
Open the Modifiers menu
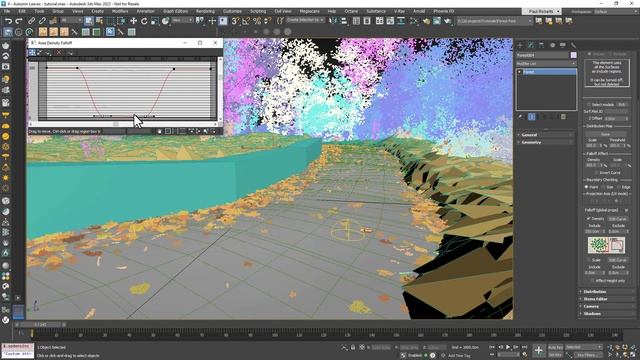120,11
